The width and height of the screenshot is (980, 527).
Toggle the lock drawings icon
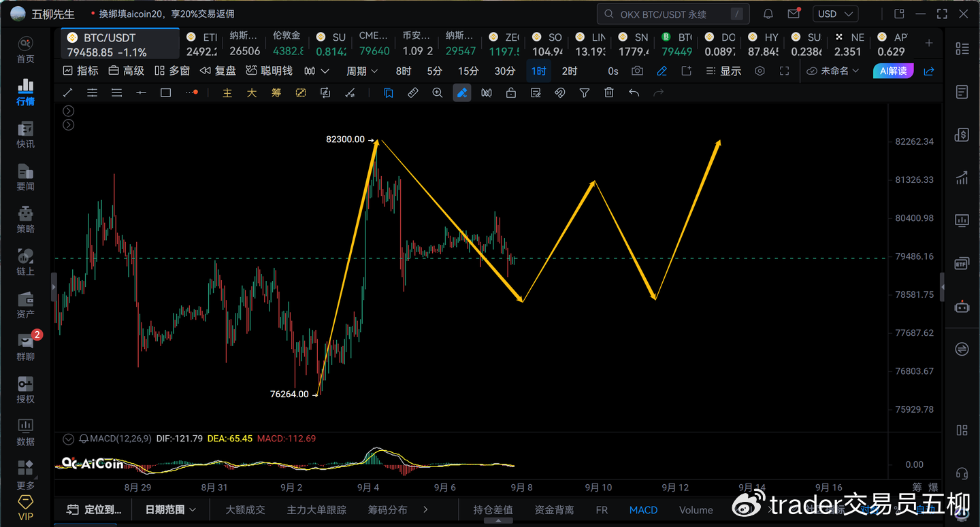click(511, 93)
